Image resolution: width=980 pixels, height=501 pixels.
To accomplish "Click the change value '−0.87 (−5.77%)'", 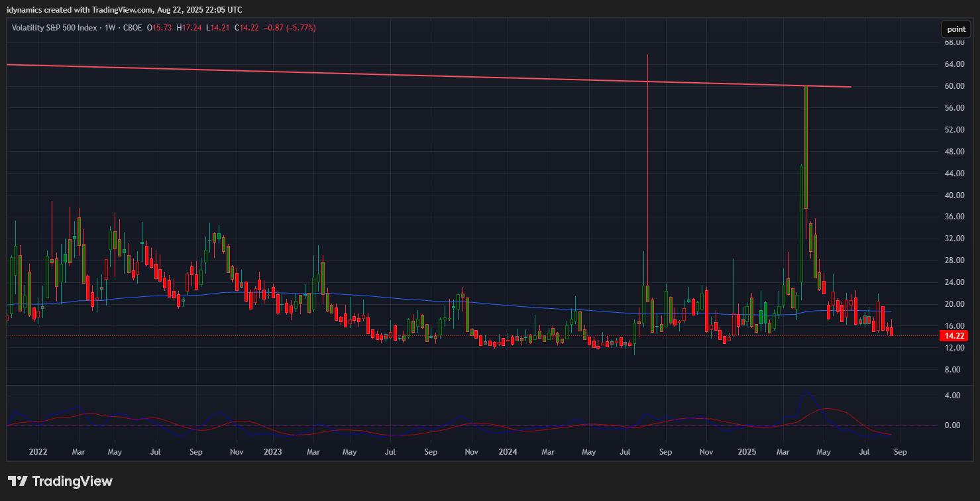I will [290, 28].
